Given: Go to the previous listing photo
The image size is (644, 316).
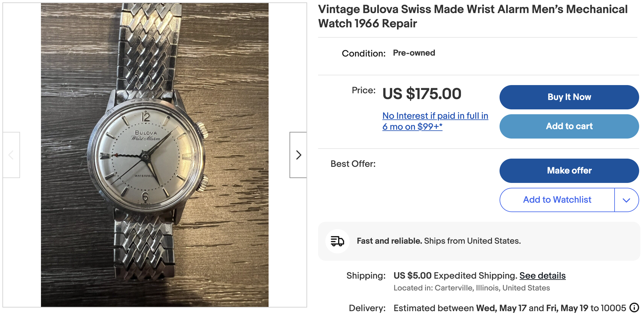Looking at the screenshot, I should point(11,155).
